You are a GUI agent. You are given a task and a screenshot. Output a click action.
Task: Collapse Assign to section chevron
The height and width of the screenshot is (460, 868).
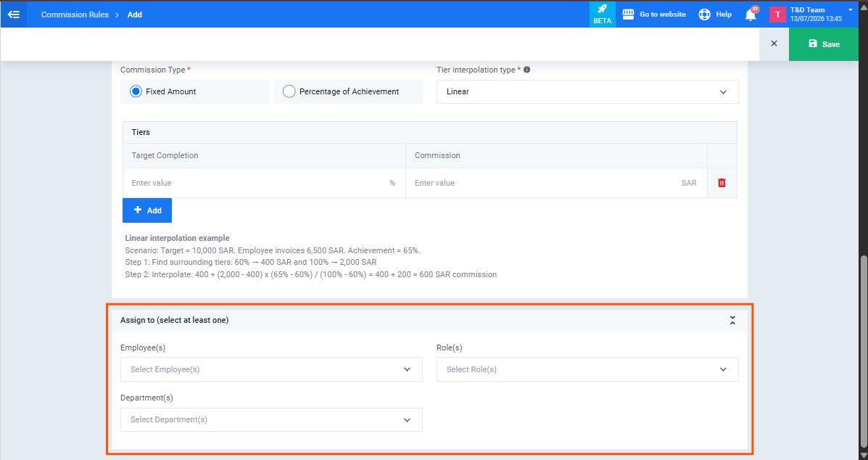(x=732, y=320)
